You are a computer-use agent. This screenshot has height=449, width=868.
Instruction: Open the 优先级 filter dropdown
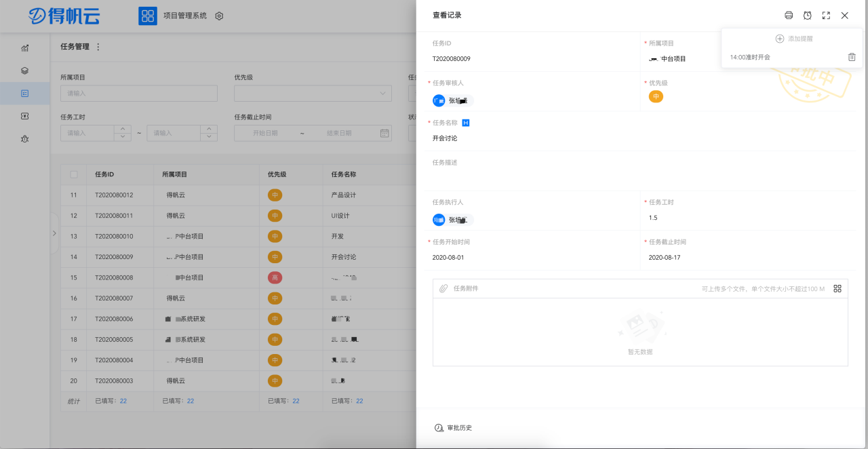(313, 94)
